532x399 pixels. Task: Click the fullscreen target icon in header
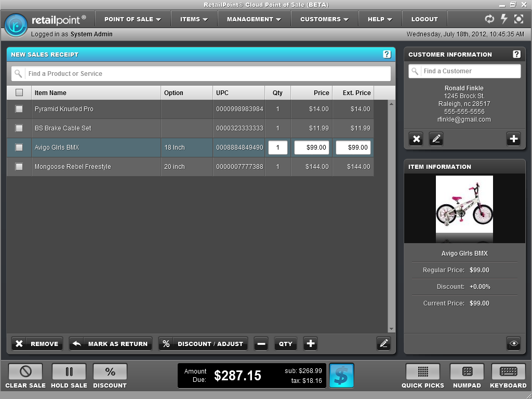pyautogui.click(x=518, y=19)
